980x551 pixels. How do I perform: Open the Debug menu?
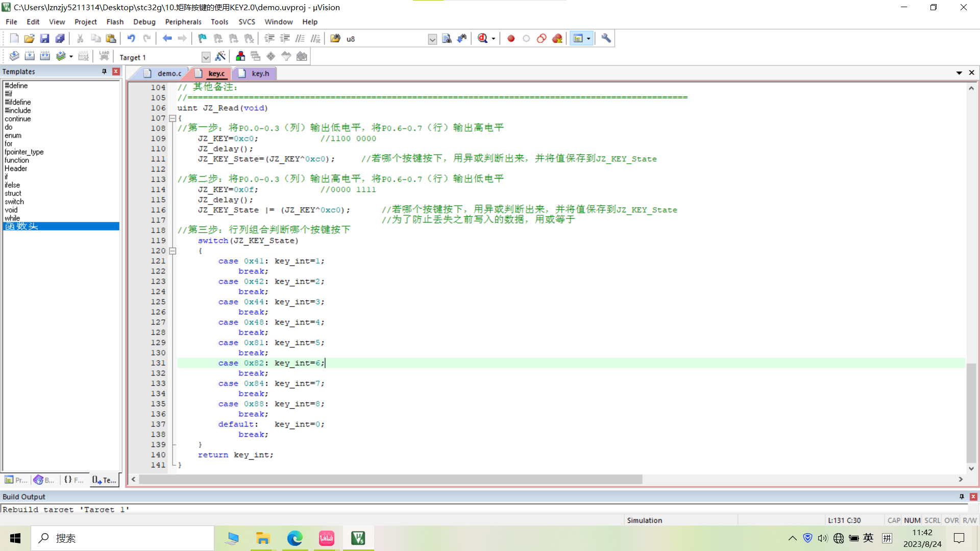(x=144, y=22)
